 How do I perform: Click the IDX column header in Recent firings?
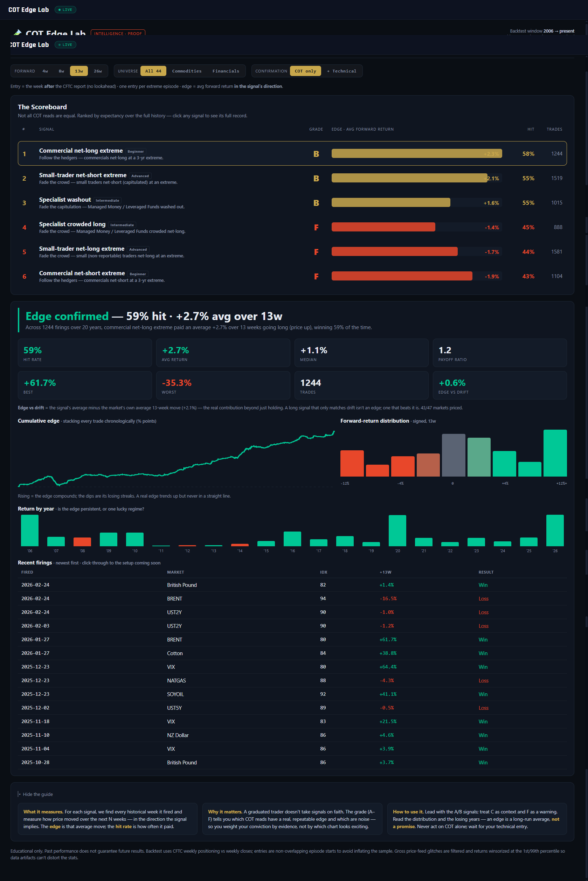[x=324, y=572]
